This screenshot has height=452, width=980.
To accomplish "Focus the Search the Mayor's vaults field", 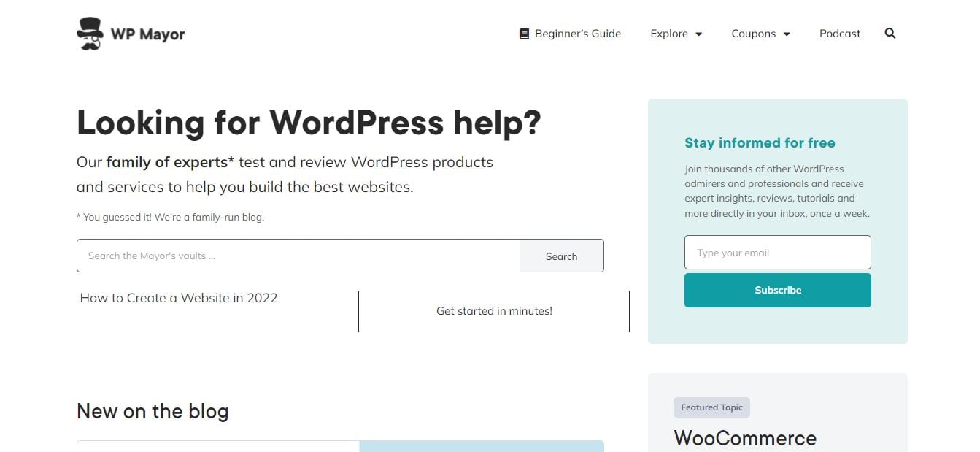I will [x=298, y=256].
